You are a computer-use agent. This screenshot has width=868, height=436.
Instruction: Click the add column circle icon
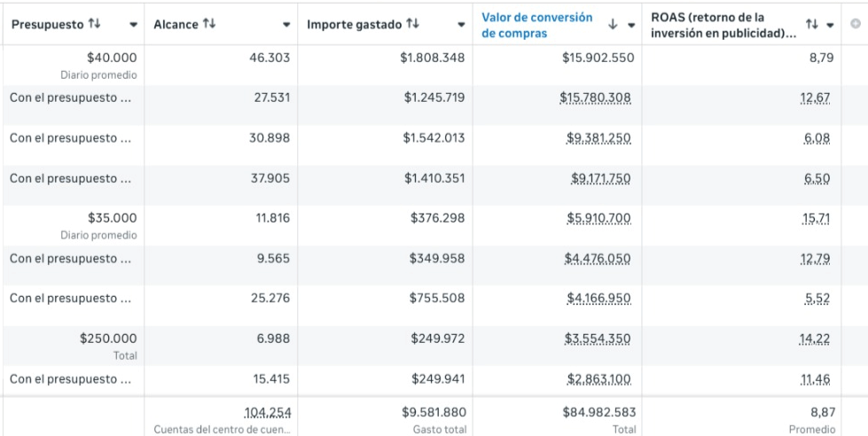(x=856, y=25)
